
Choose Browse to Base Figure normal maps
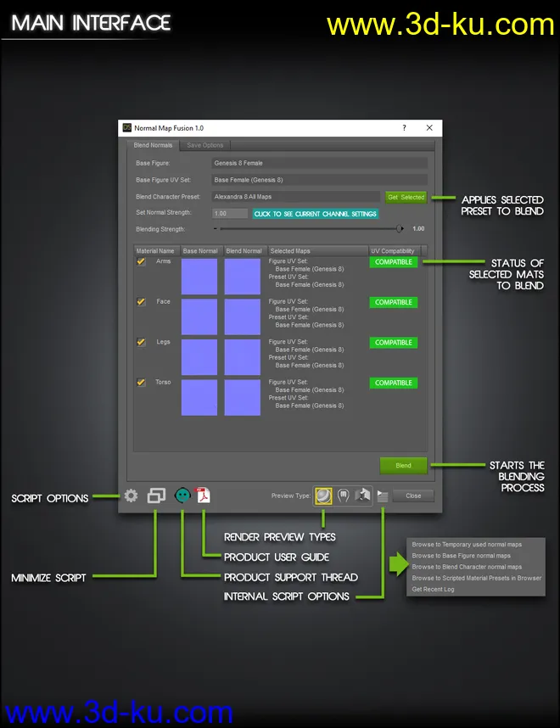point(461,556)
